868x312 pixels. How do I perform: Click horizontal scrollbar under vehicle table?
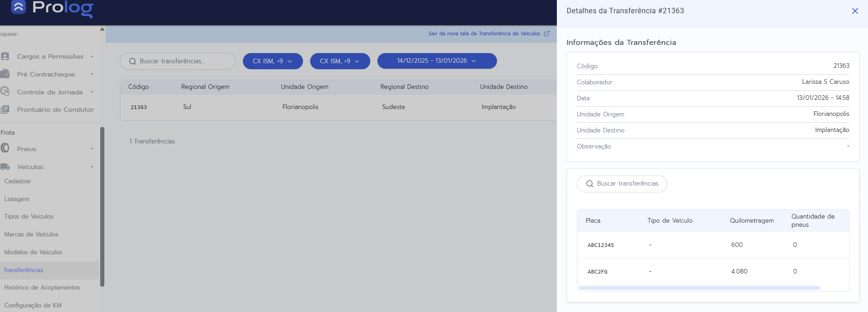(699, 288)
